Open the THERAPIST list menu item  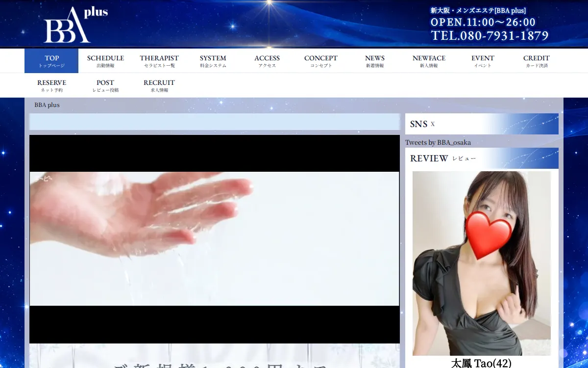(159, 61)
